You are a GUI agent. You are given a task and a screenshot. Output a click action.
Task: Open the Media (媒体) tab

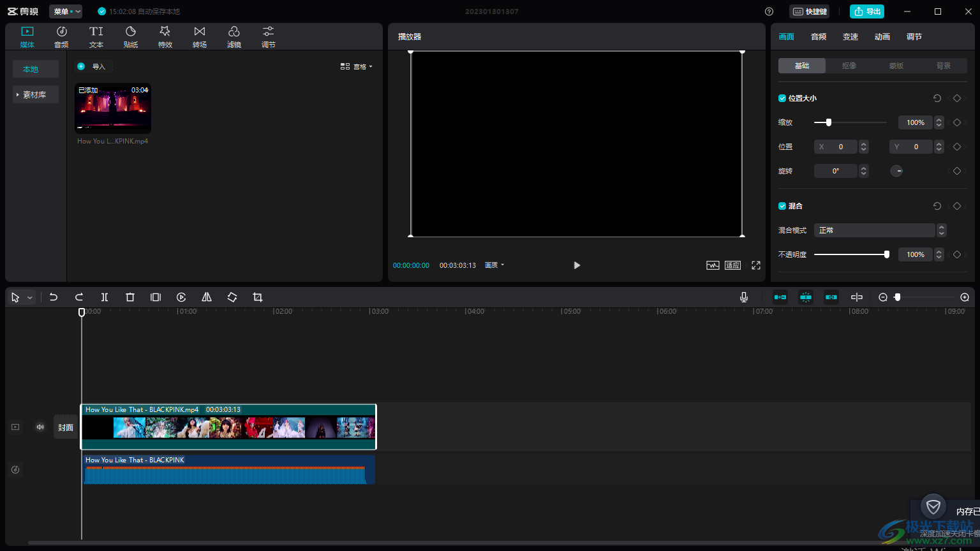click(27, 37)
